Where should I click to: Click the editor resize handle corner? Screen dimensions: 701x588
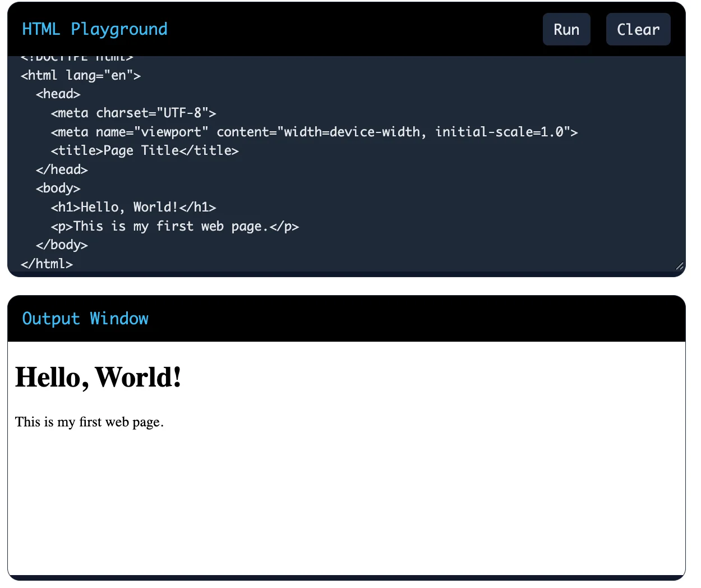click(679, 266)
